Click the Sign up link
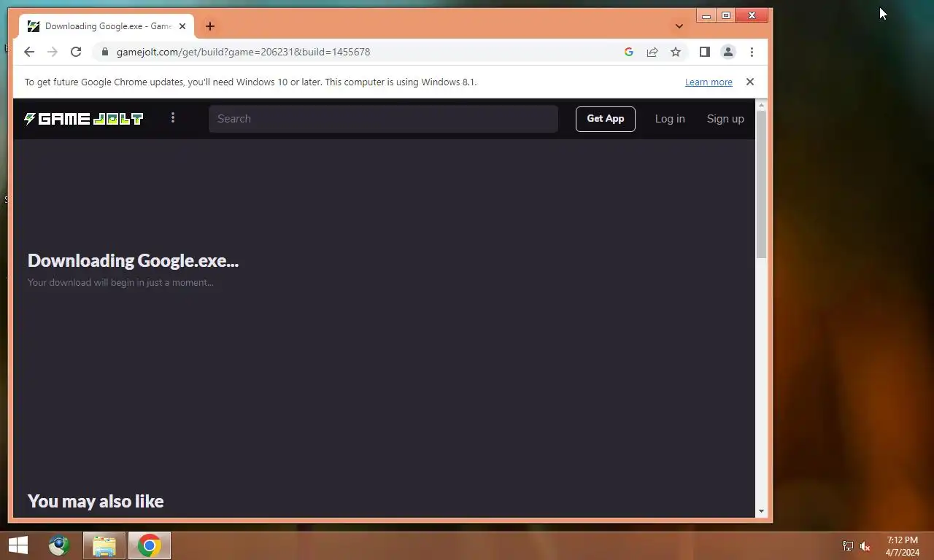This screenshot has height=560, width=934. 725,119
